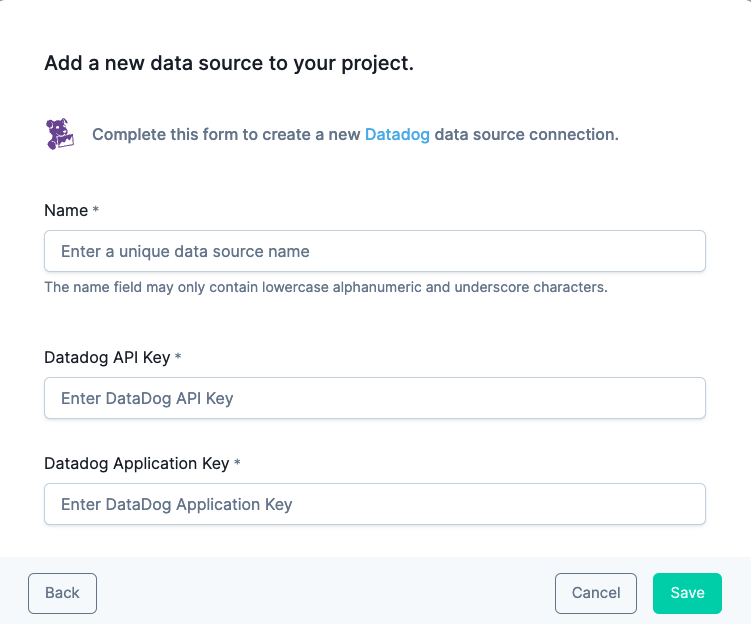Click the green Save button
751x624 pixels.
(x=687, y=593)
